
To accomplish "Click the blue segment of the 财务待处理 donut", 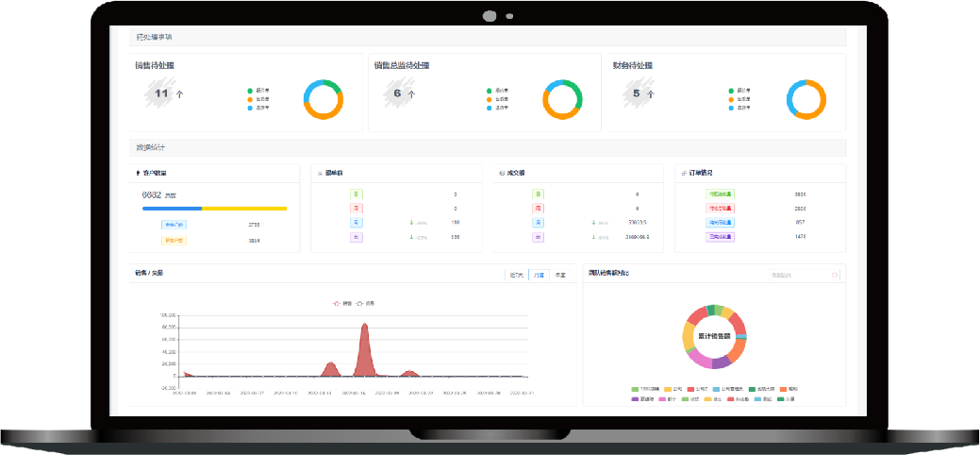I will [791, 100].
